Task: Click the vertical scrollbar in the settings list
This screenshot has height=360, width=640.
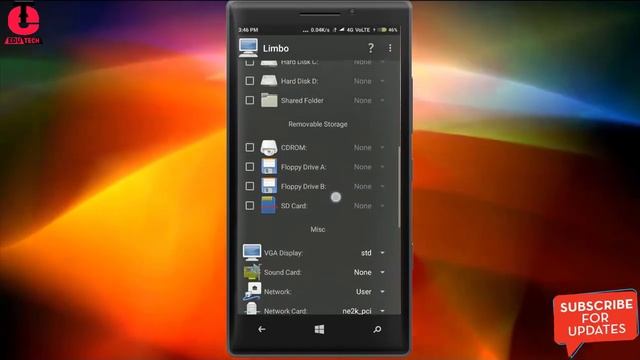Action: (x=399, y=187)
